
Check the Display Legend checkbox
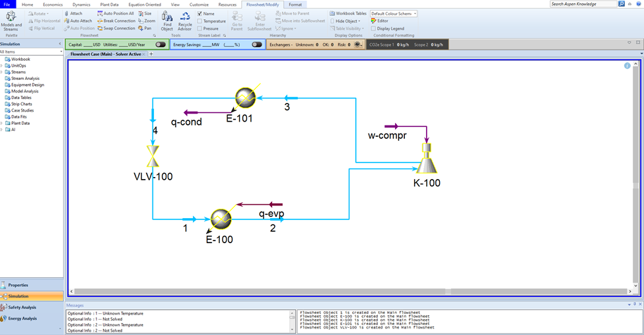pos(373,28)
